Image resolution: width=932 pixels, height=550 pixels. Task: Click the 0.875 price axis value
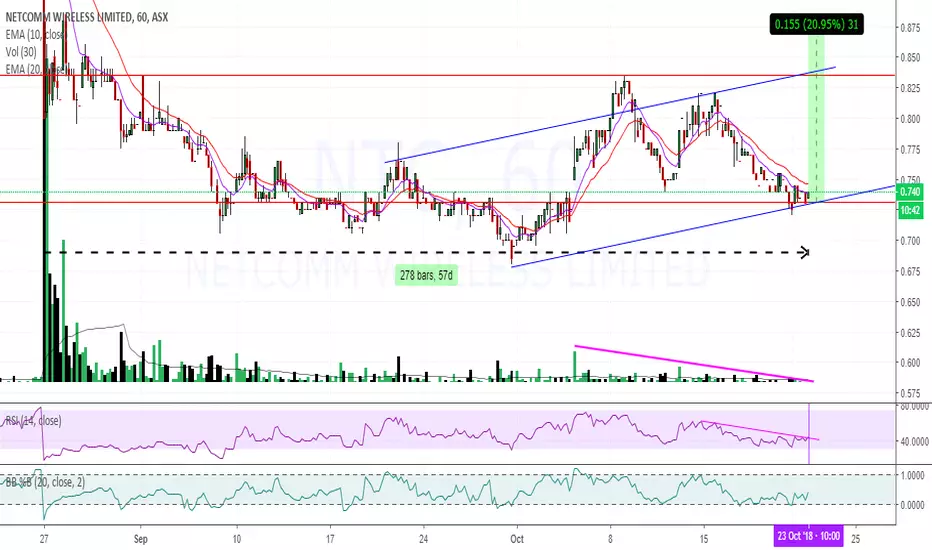(911, 27)
